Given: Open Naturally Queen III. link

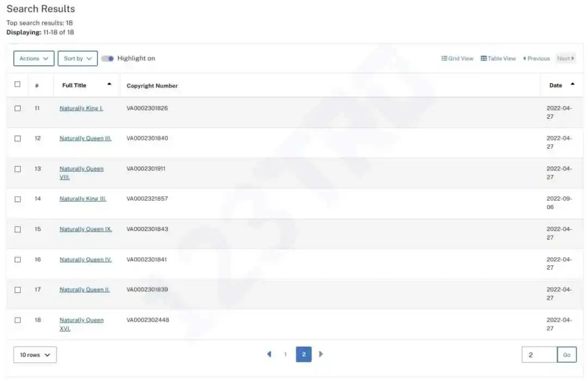Looking at the screenshot, I should coord(85,138).
